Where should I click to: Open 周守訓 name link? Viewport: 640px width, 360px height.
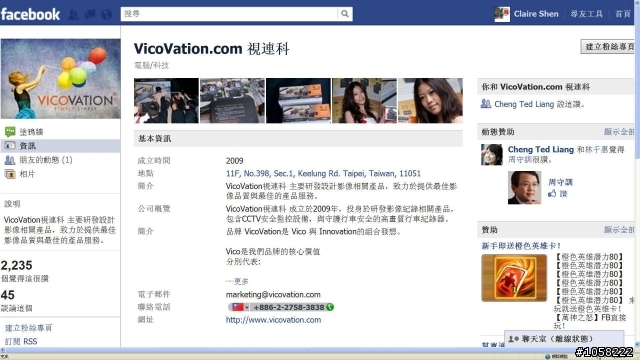pos(560,182)
